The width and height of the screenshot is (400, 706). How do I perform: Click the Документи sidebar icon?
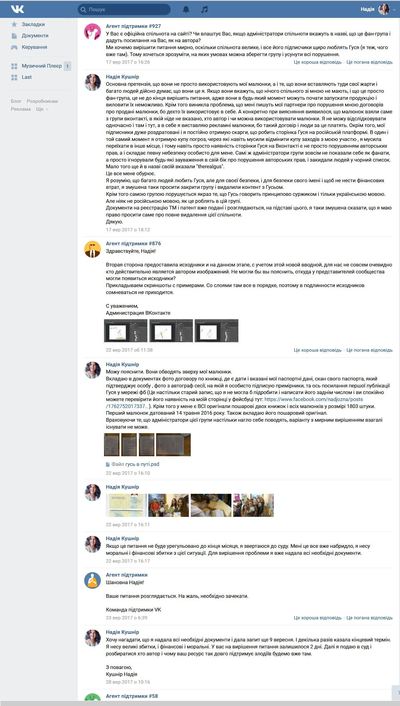click(14, 36)
